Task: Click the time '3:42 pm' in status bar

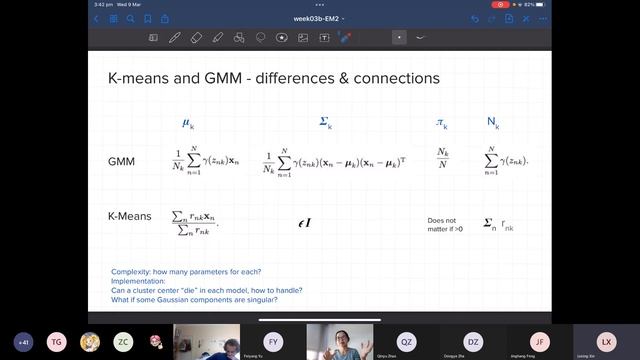Action: pyautogui.click(x=103, y=4)
